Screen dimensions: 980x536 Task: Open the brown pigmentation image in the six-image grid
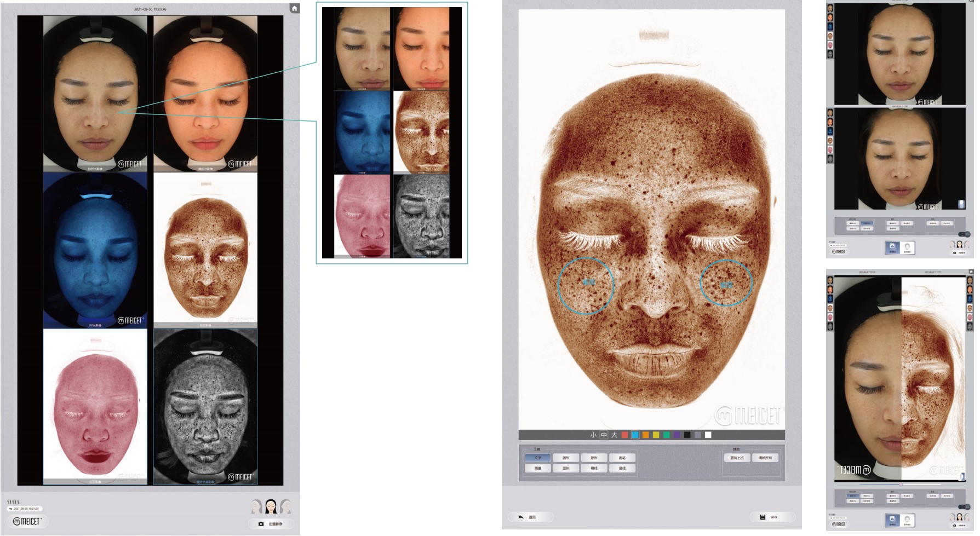pyautogui.click(x=205, y=250)
